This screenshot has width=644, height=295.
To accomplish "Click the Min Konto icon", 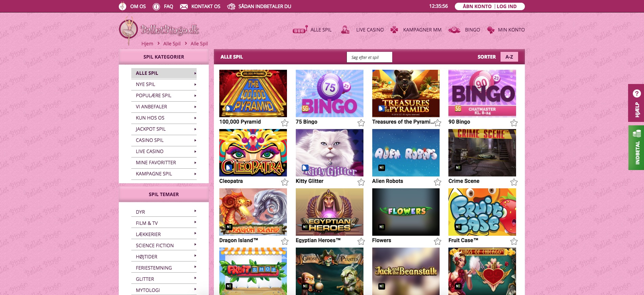I will tap(491, 30).
